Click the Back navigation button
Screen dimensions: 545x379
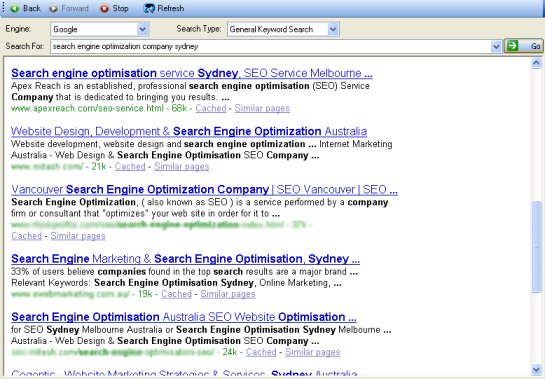coord(25,8)
